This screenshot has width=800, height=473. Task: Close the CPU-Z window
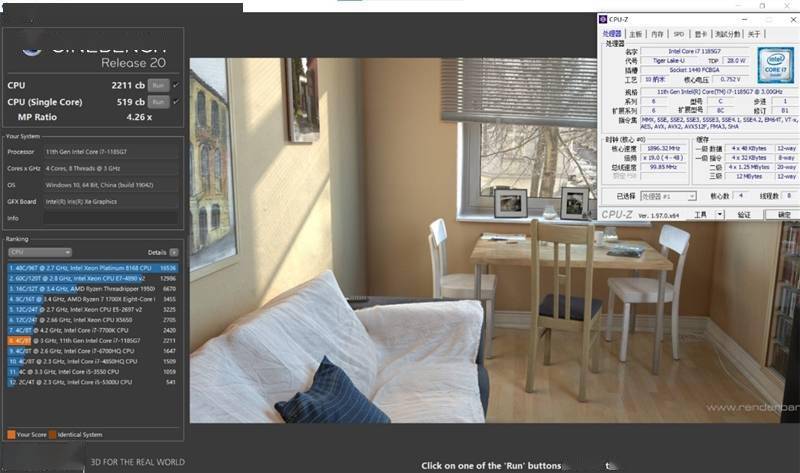click(793, 19)
